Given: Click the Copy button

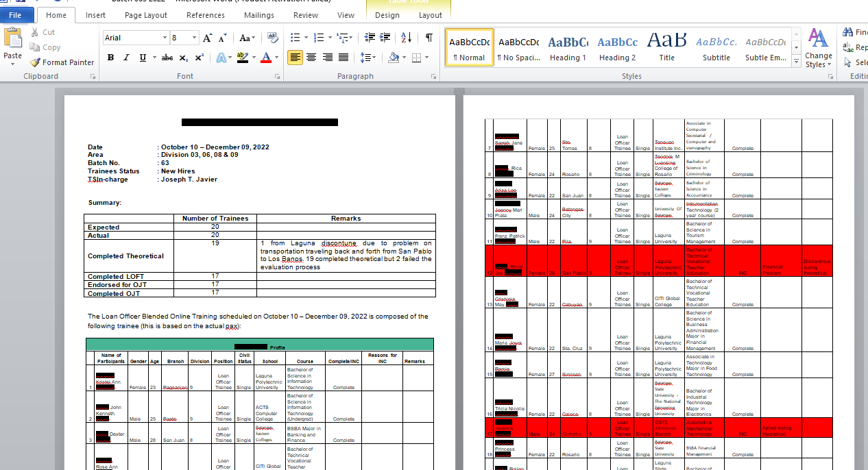Looking at the screenshot, I should tap(45, 47).
